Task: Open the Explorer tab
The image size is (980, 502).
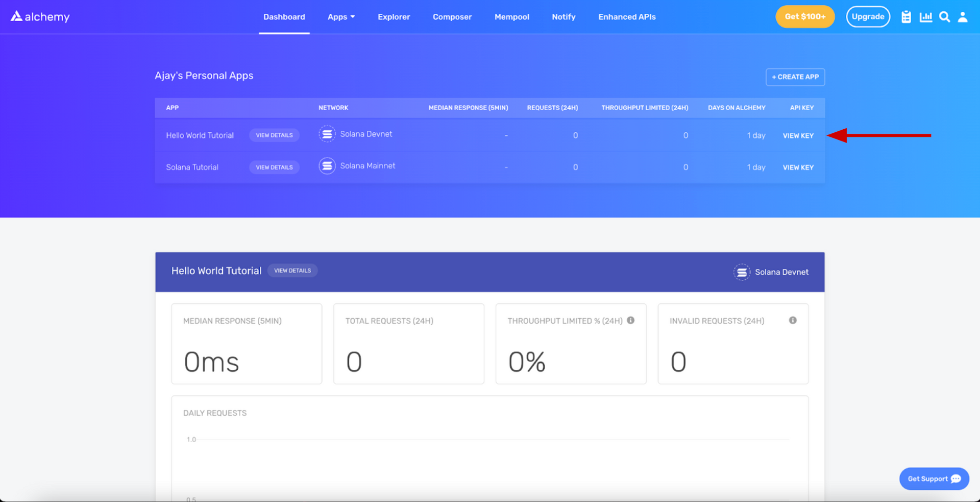Action: click(394, 17)
